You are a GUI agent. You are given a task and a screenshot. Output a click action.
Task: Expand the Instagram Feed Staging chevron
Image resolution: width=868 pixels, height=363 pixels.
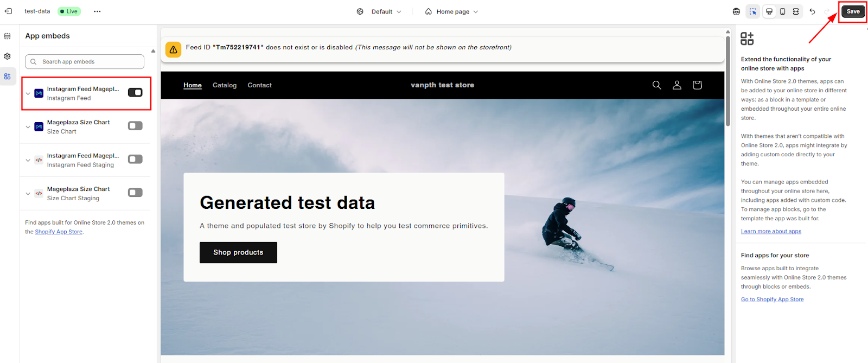tap(28, 160)
